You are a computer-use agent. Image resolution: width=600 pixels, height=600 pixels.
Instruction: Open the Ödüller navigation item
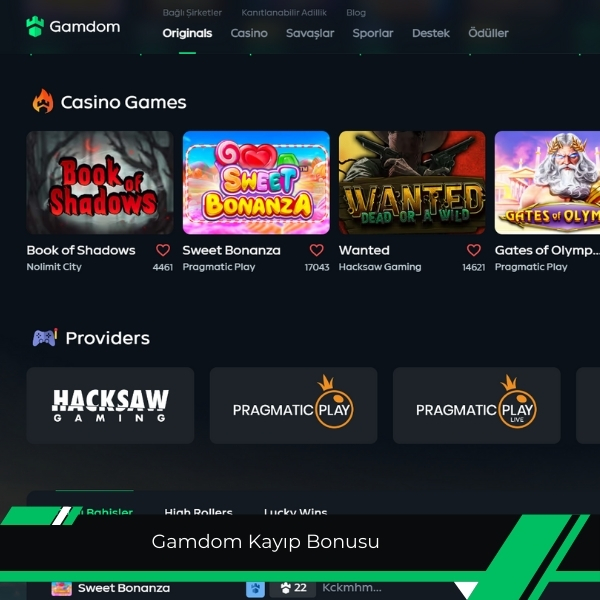tap(488, 33)
